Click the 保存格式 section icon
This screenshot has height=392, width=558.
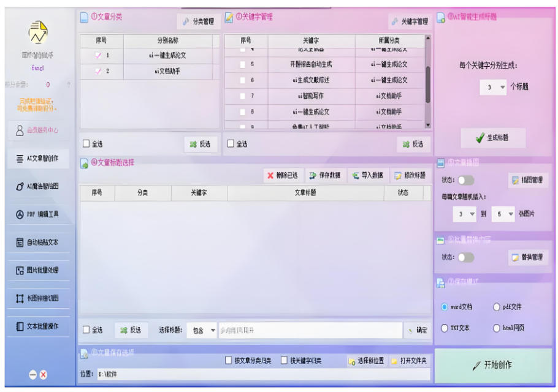440,283
